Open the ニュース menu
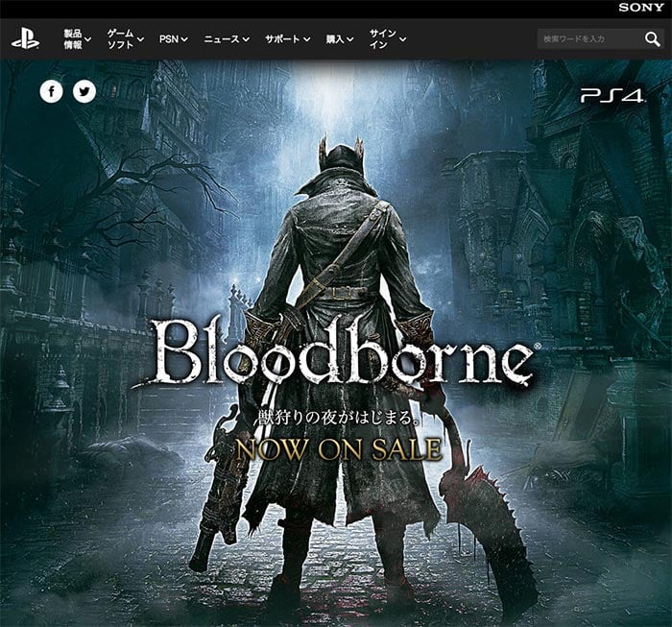672x627 pixels. (227, 39)
